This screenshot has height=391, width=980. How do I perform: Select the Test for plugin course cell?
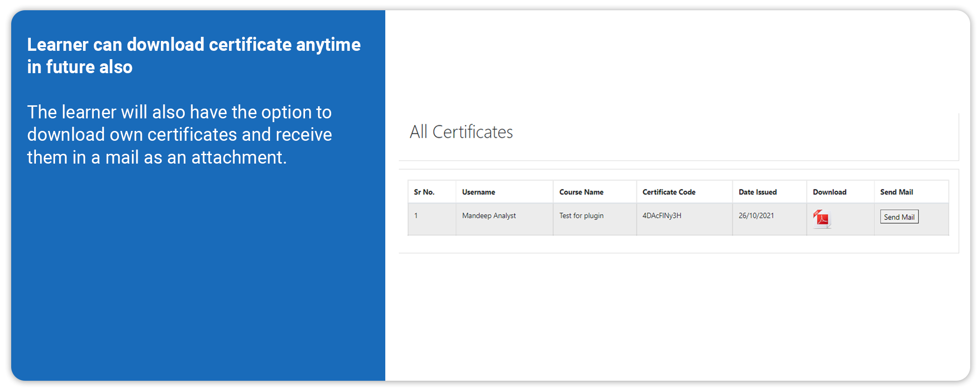[581, 216]
